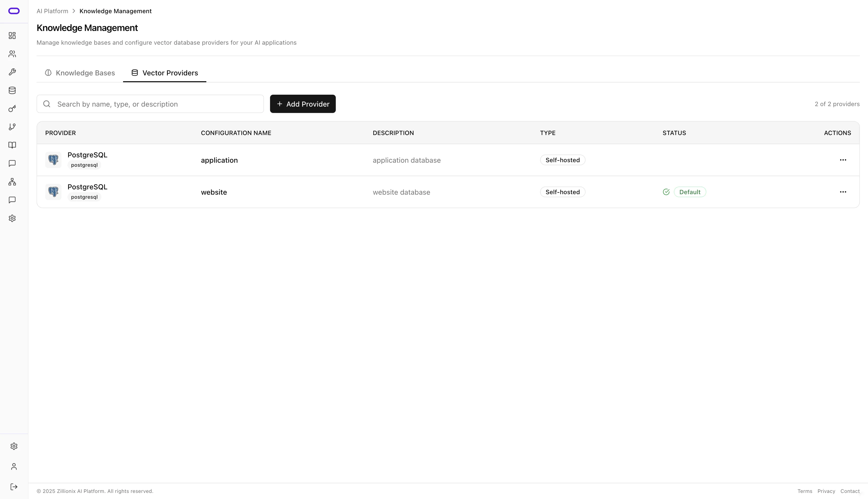Image resolution: width=868 pixels, height=499 pixels.
Task: Select the database icon in sidebar
Action: point(12,90)
